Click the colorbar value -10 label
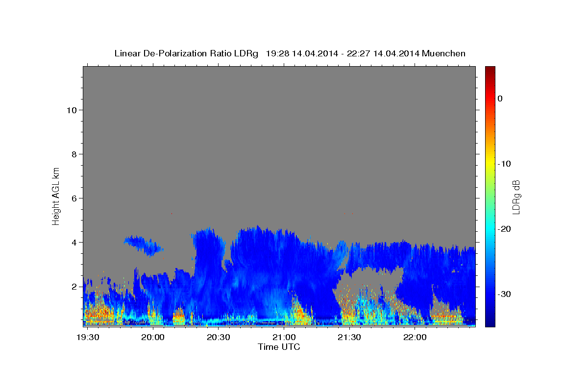588x392 pixels. [504, 164]
